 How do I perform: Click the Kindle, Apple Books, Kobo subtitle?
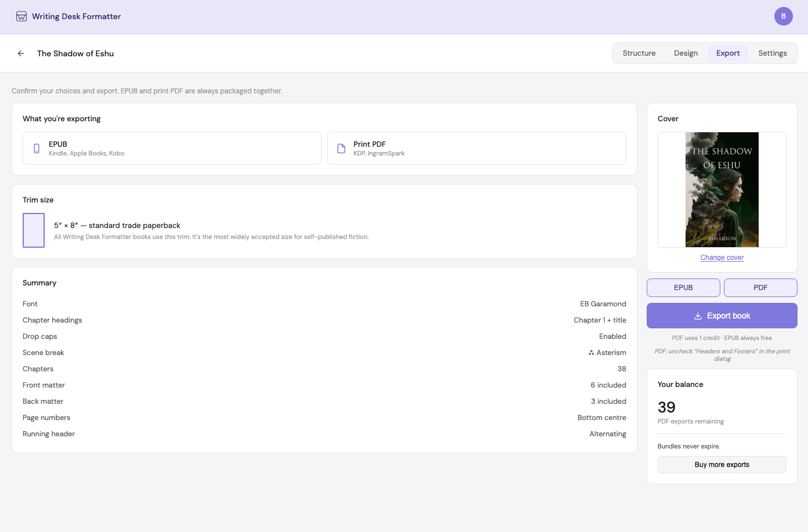click(86, 154)
